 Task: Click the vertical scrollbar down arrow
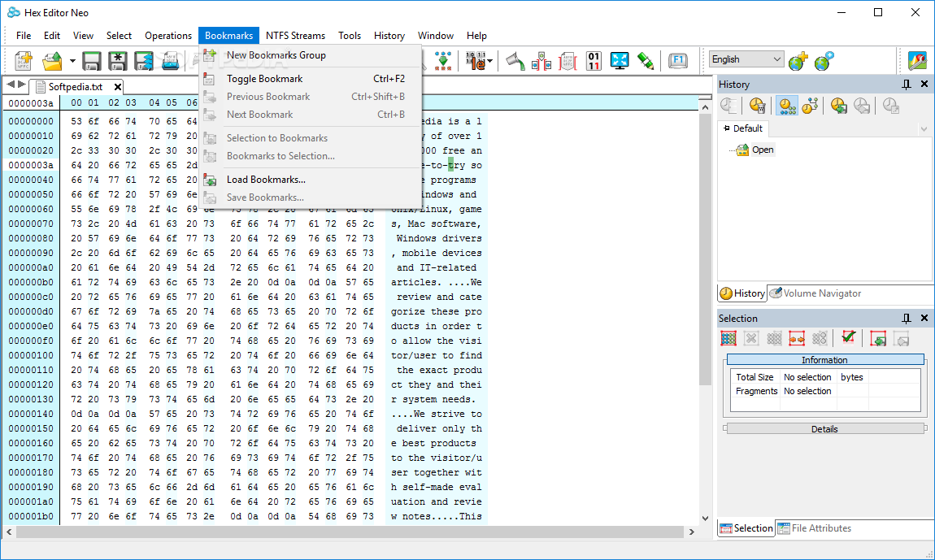pos(706,519)
